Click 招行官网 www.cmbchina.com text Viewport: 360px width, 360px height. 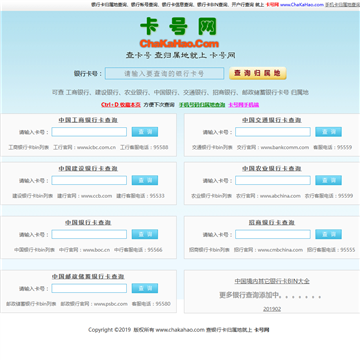(268, 250)
